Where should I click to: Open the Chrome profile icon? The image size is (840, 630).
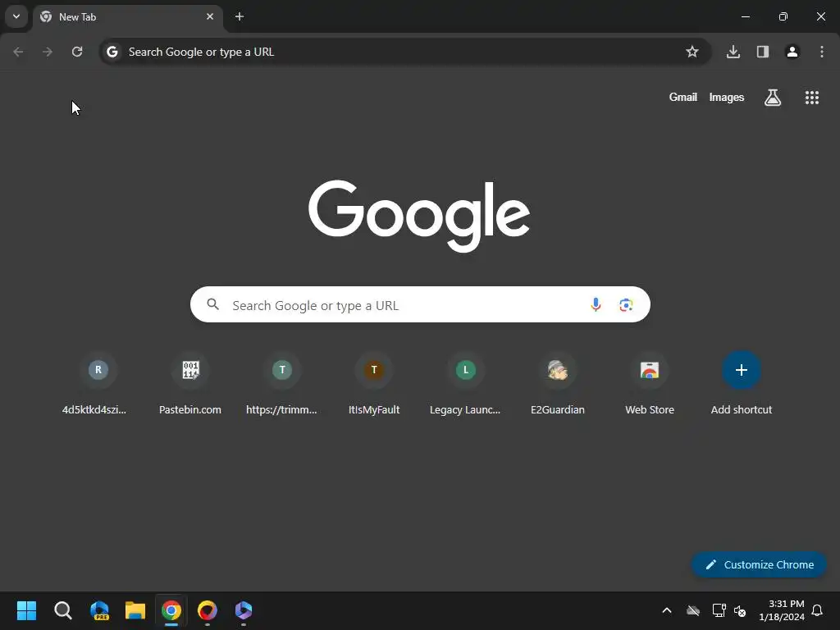click(792, 52)
